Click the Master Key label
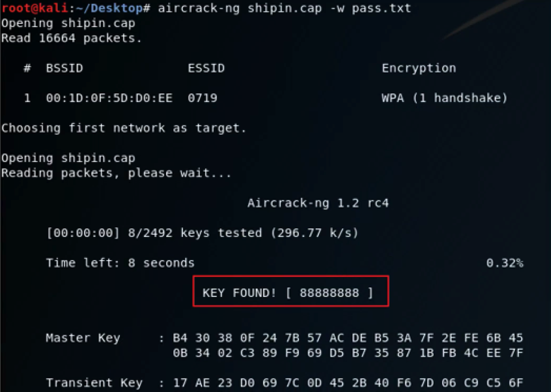The height and width of the screenshot is (392, 551). pos(83,338)
